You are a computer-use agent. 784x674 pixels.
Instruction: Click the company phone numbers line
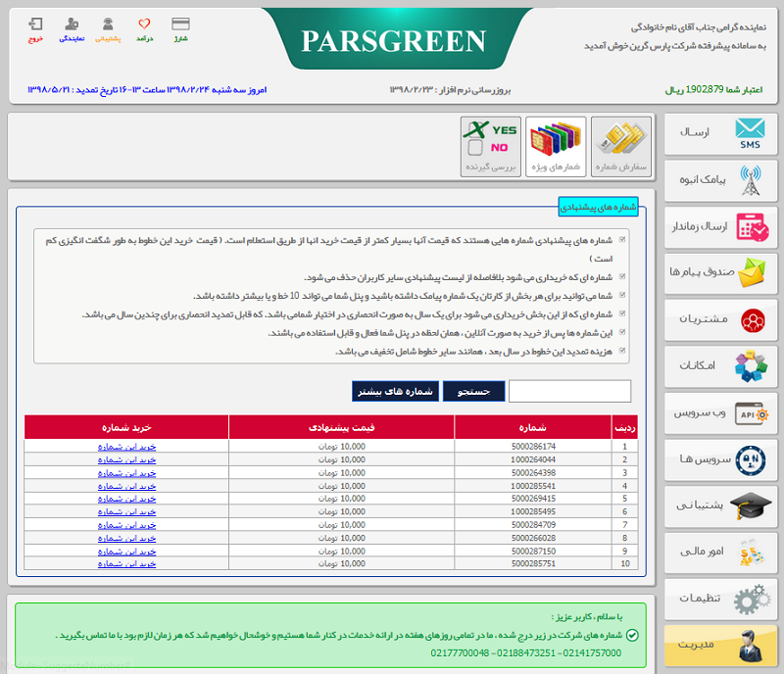[x=526, y=653]
